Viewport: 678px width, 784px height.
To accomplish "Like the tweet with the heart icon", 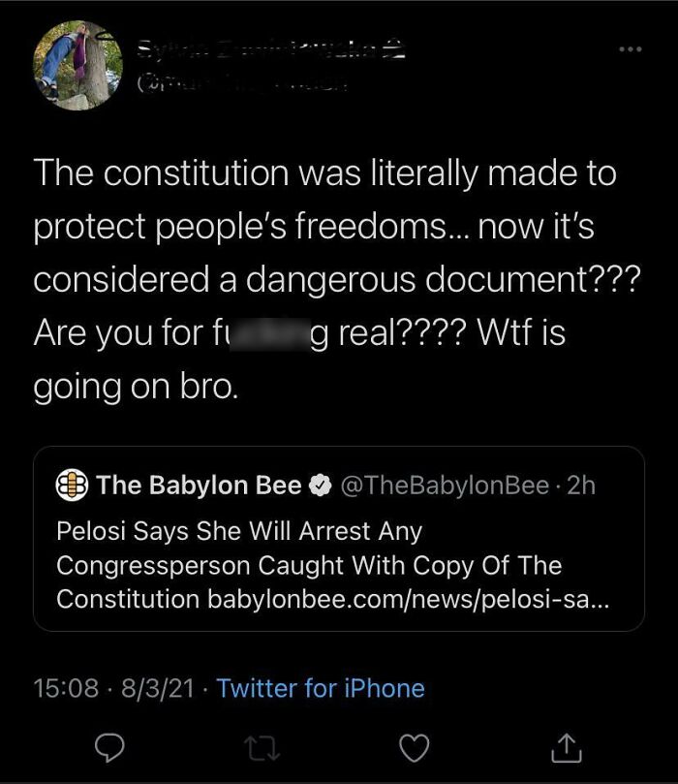I will (x=414, y=745).
